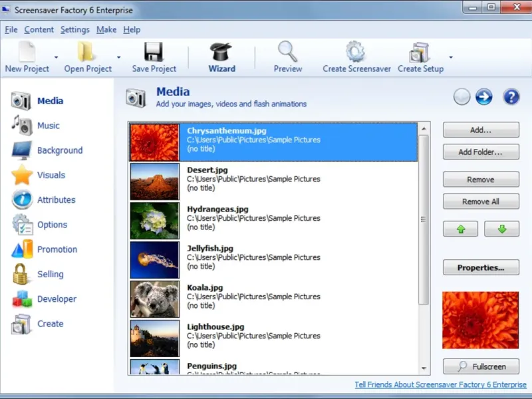Click the Save Project floppy icon
The width and height of the screenshot is (532, 399).
pyautogui.click(x=154, y=52)
